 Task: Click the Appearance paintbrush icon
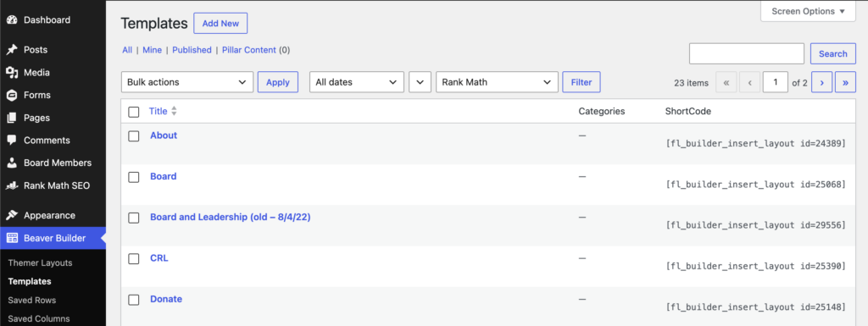(x=12, y=215)
